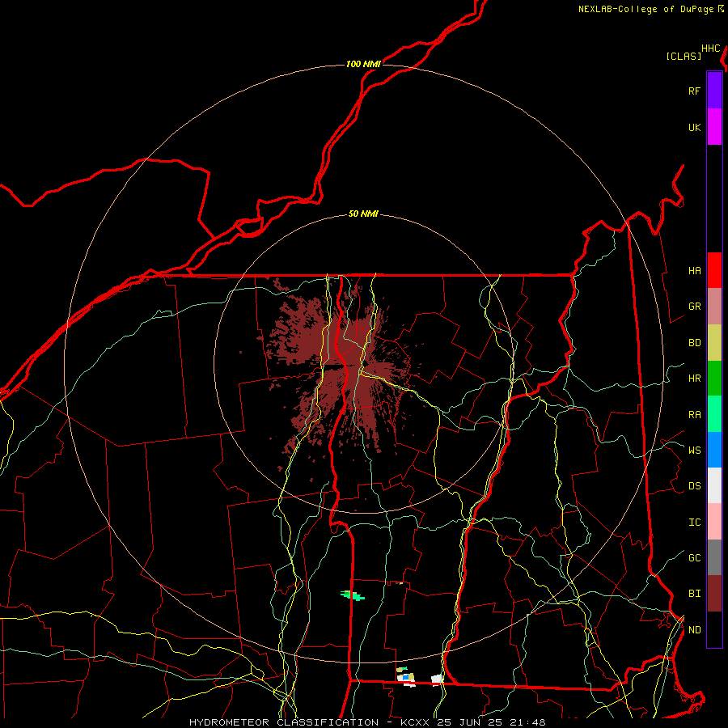The image size is (728, 728).
Task: Click the white DS legend color swatch
Action: click(714, 485)
